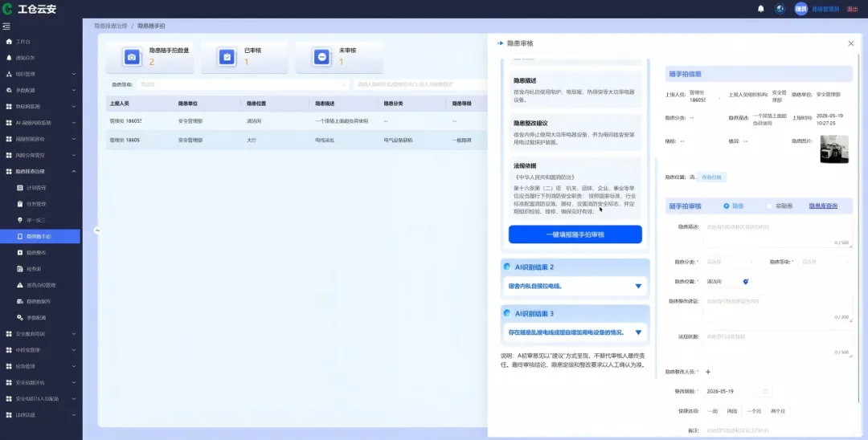Image resolution: width=868 pixels, height=440 pixels.
Task: Select table row with 大厅 location
Action: [x=297, y=141]
